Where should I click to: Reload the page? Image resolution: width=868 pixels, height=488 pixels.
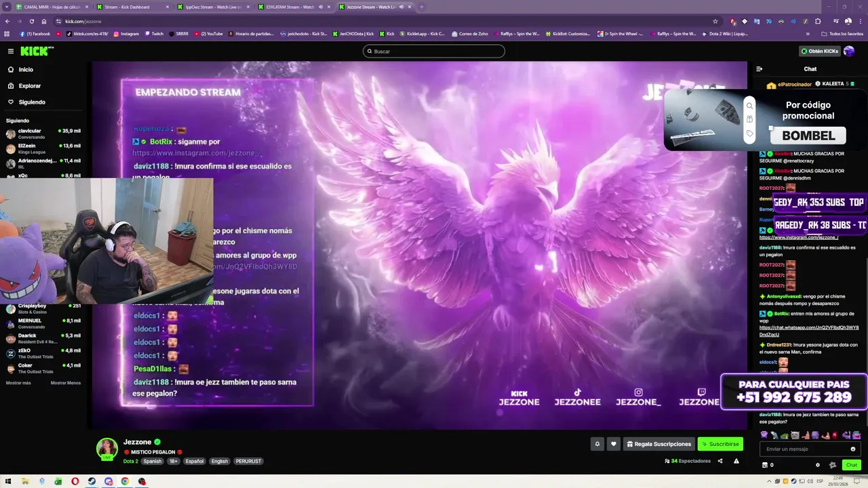pos(33,21)
